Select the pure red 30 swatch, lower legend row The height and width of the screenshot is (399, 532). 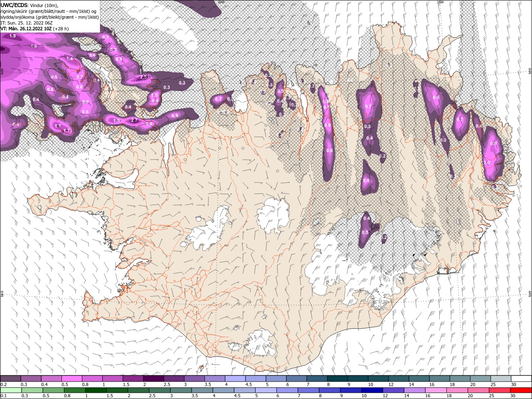coord(520,390)
